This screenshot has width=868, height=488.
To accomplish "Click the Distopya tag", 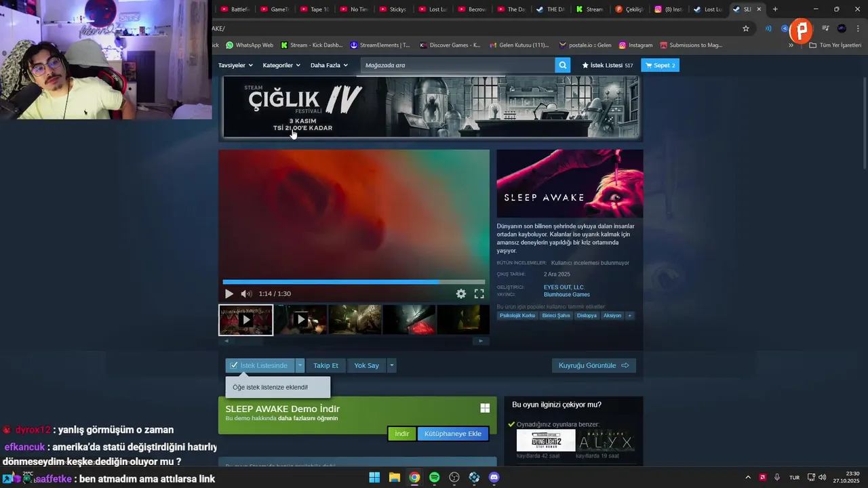I will pos(587,316).
